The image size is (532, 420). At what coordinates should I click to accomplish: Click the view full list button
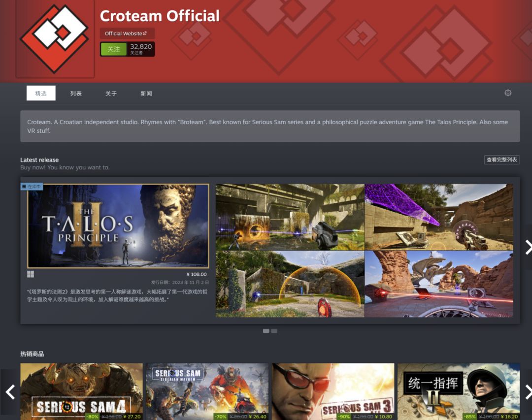[x=502, y=160]
